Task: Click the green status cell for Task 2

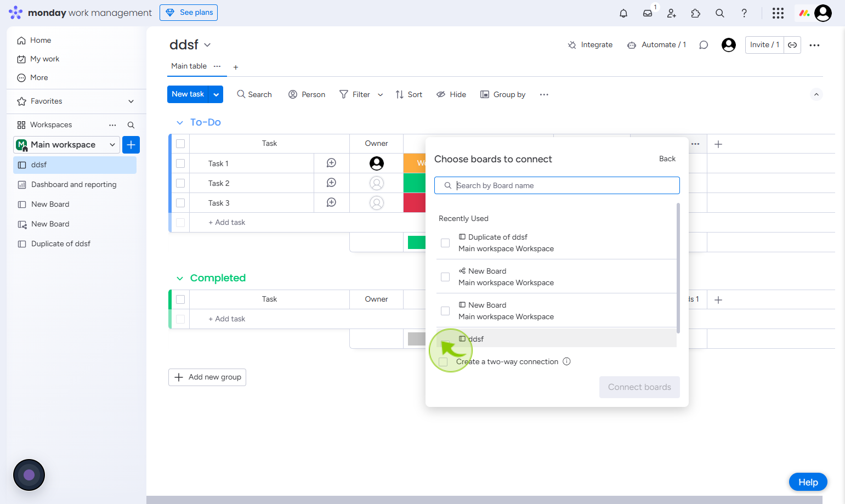Action: (x=415, y=183)
